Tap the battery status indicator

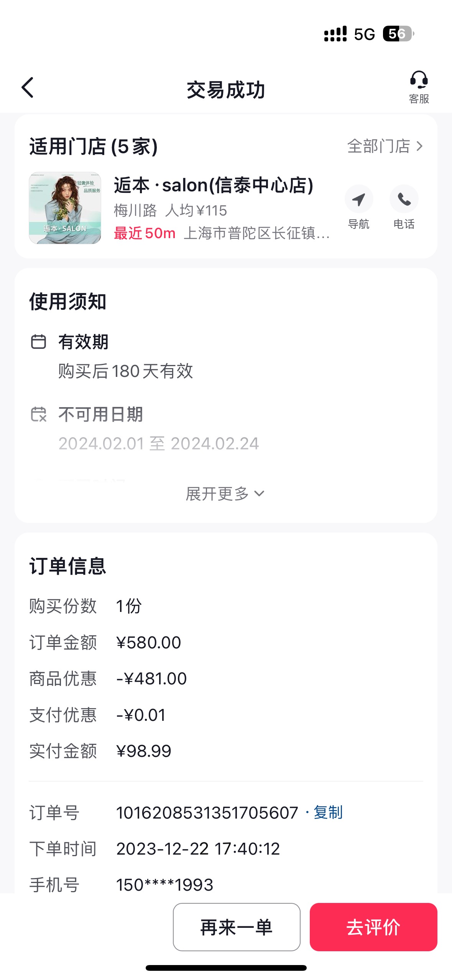pyautogui.click(x=398, y=34)
